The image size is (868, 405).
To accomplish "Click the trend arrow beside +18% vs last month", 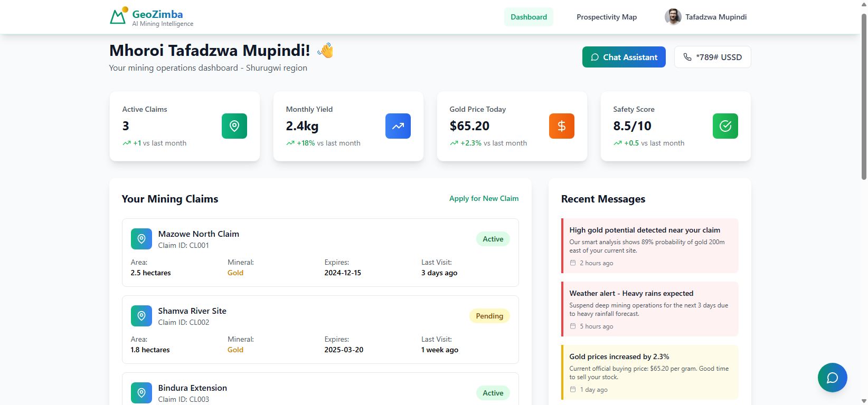I will [x=290, y=143].
